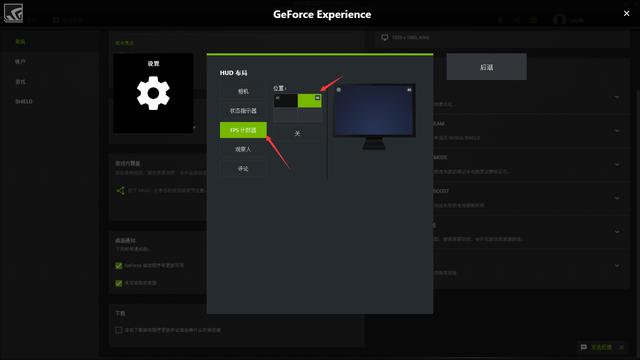Click the 后退 back button

pyautogui.click(x=487, y=67)
